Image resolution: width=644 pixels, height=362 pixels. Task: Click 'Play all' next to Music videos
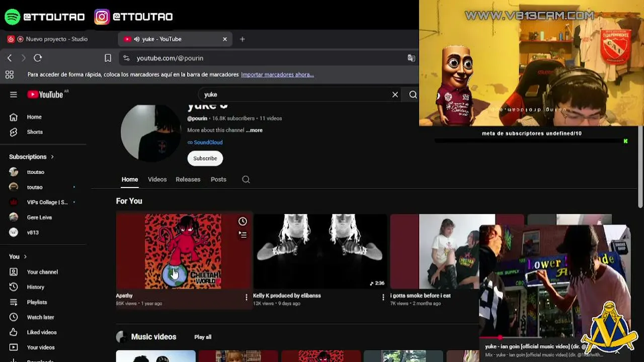203,337
